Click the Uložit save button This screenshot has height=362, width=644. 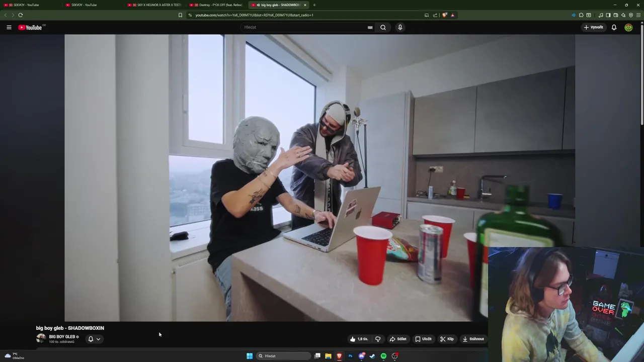click(423, 339)
